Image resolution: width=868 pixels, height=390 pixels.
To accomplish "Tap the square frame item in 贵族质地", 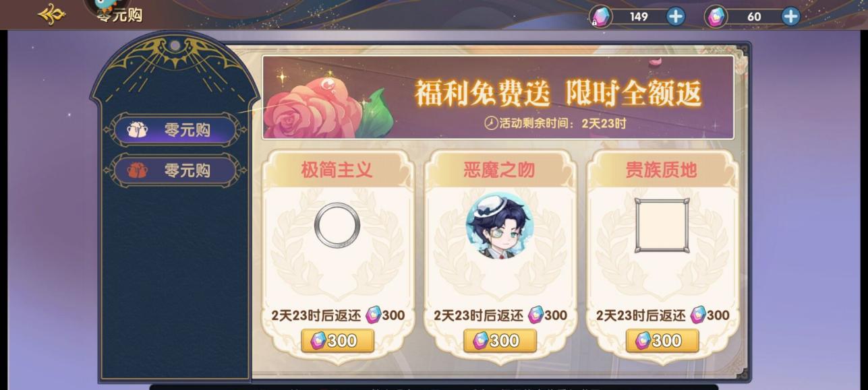I will [662, 225].
